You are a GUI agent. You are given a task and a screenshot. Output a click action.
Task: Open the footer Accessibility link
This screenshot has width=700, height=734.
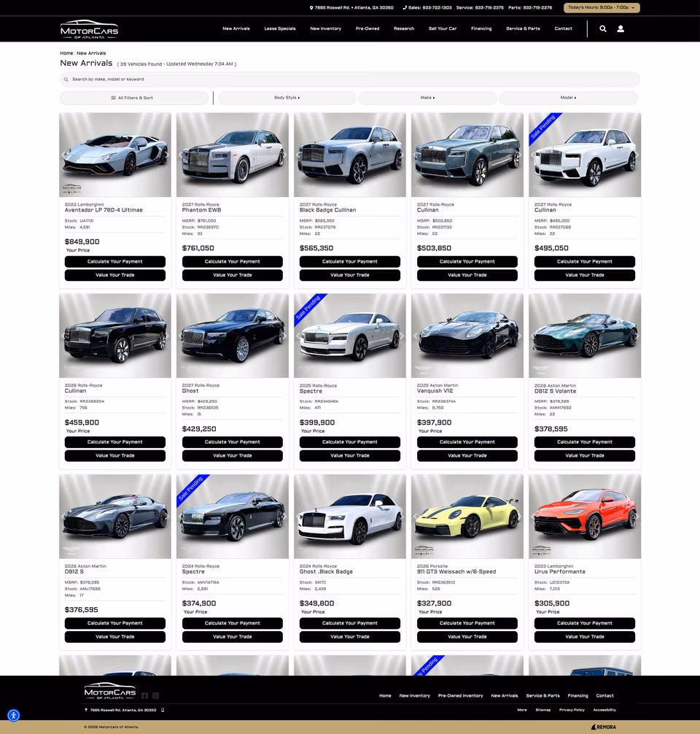[604, 710]
